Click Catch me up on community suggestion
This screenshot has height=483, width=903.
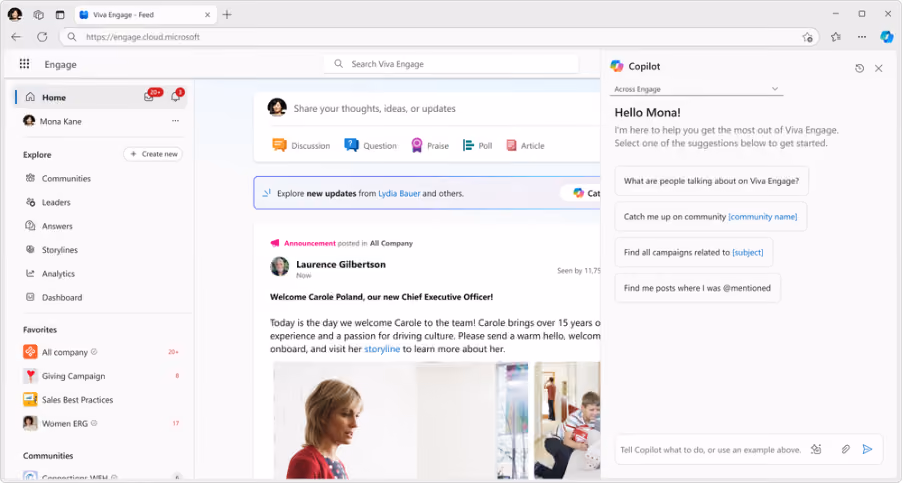click(x=711, y=216)
